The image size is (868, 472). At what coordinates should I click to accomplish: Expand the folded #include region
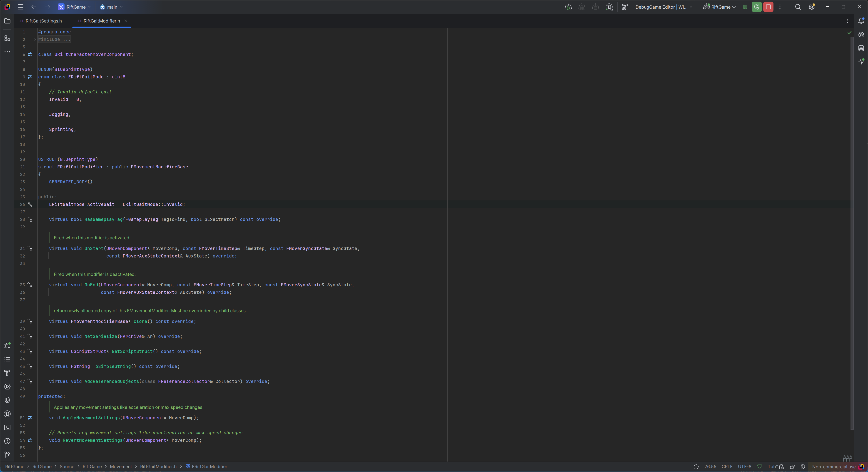35,39
